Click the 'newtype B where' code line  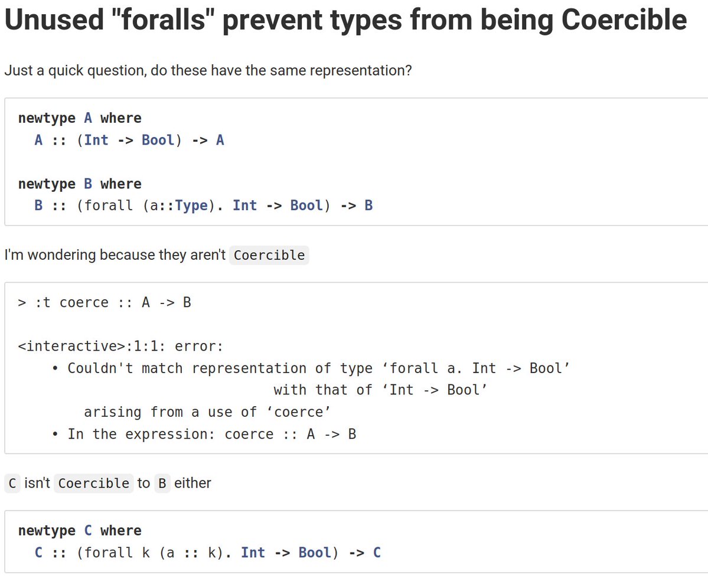[80, 184]
